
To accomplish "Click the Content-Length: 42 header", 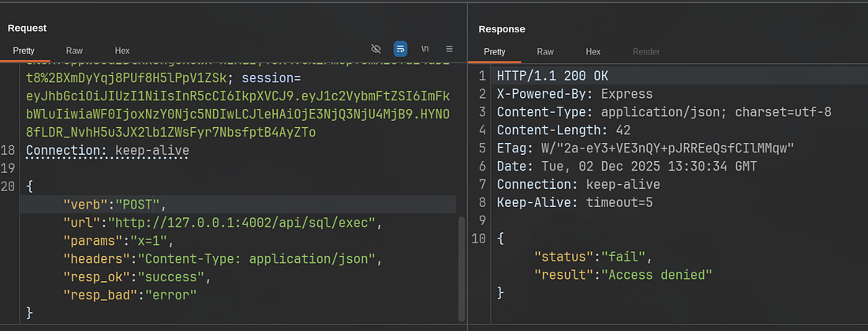I will (563, 130).
